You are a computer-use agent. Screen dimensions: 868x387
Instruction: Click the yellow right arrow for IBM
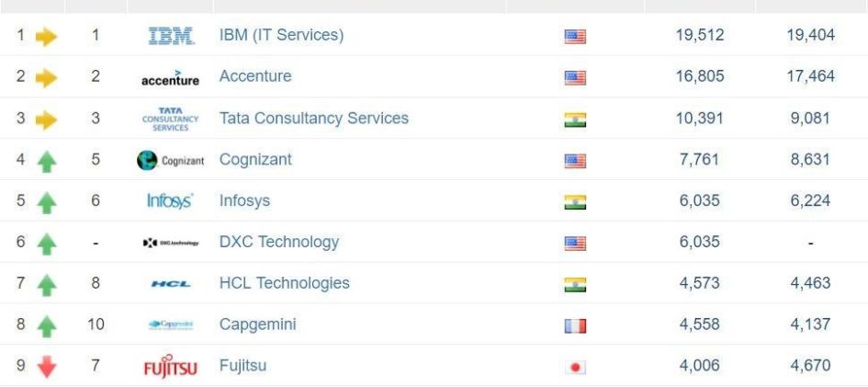tap(46, 37)
